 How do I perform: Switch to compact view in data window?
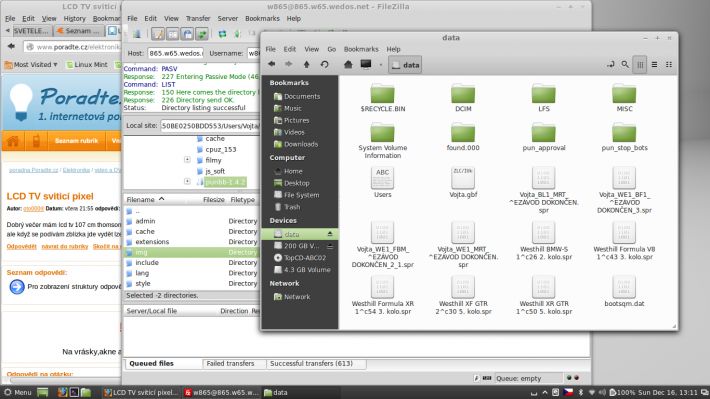669,65
